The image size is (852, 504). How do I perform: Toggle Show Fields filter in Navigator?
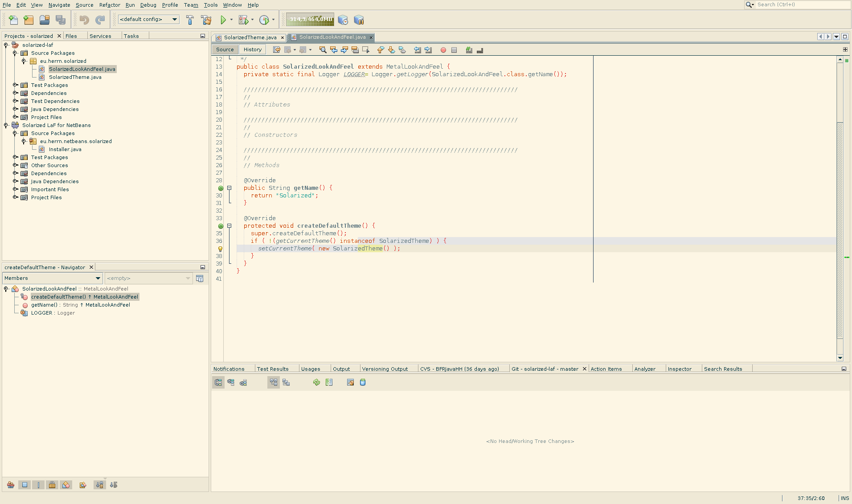point(25,485)
